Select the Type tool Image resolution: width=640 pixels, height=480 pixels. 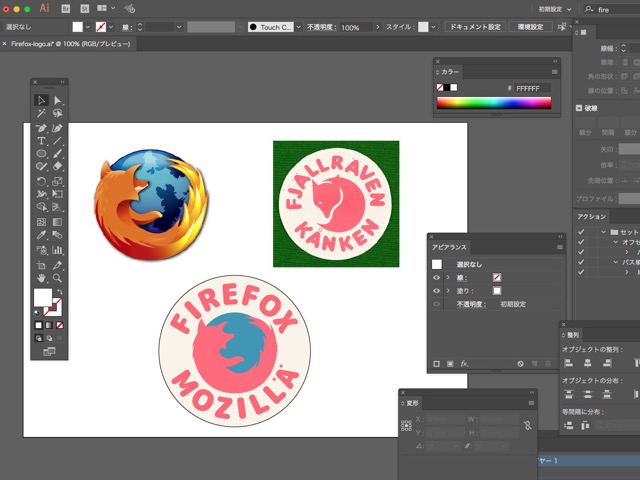(41, 141)
